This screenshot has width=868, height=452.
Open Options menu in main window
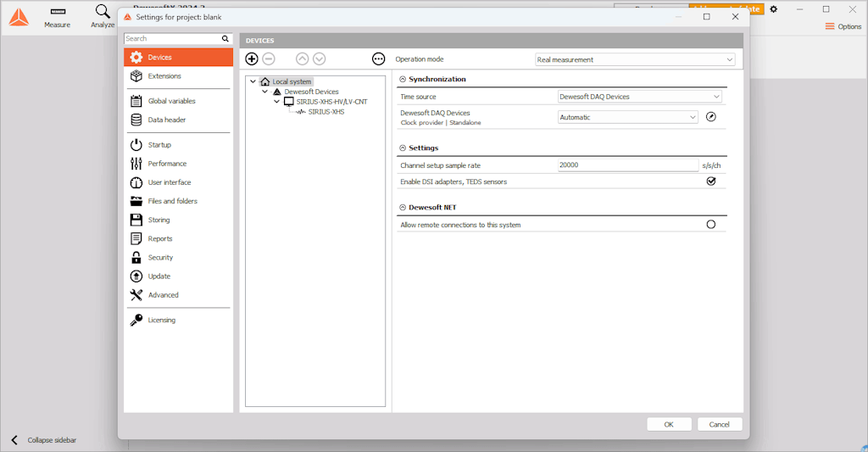843,26
